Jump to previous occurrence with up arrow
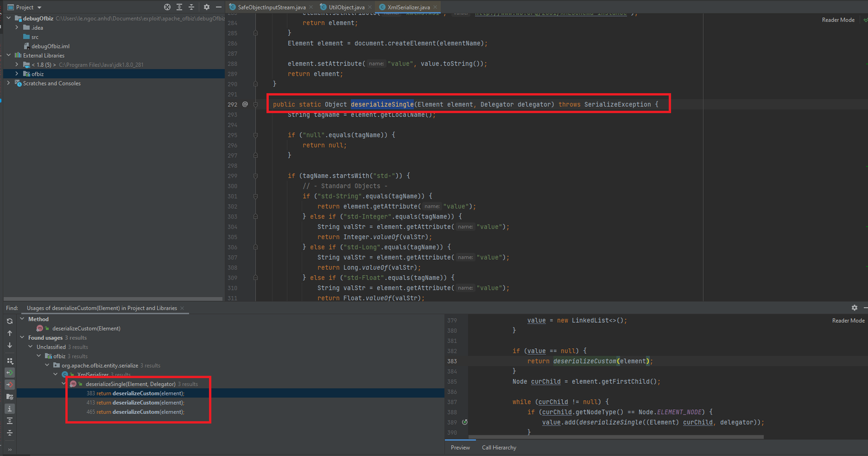The width and height of the screenshot is (868, 456). point(9,333)
